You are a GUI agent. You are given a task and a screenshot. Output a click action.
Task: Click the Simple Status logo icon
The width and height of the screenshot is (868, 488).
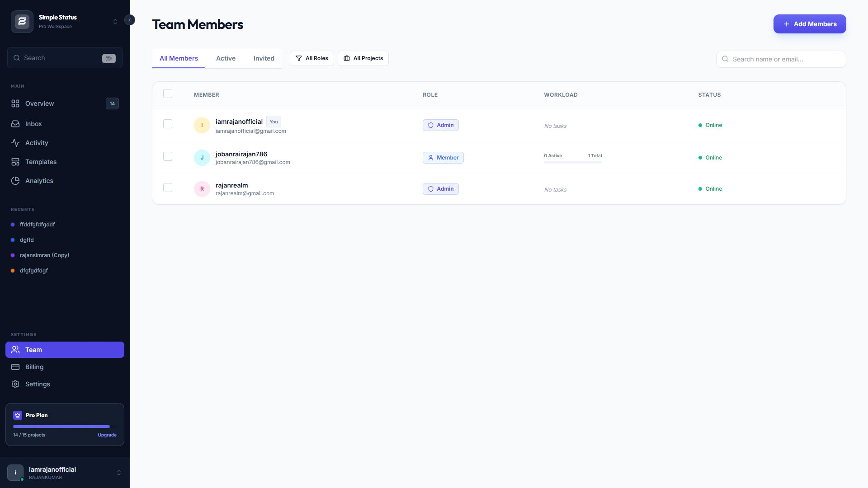(22, 22)
